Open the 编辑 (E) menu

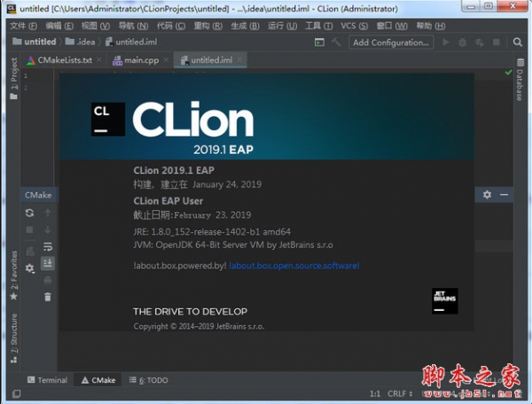click(x=59, y=26)
